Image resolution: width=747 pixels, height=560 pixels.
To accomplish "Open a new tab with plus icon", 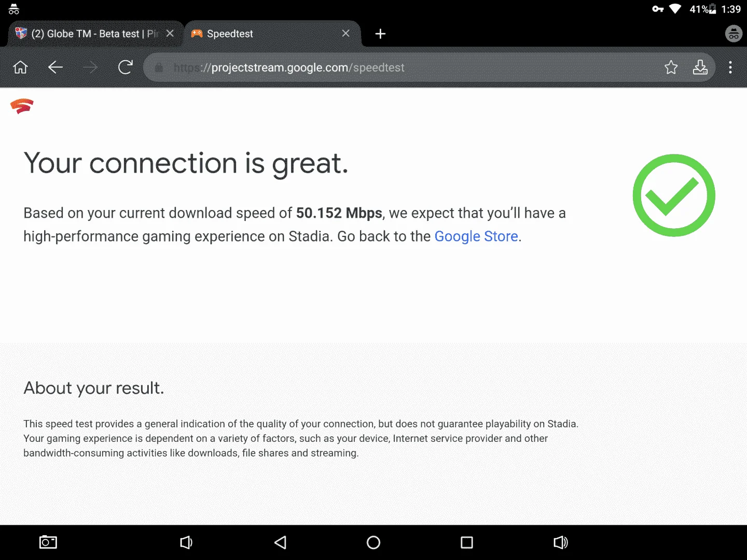I will tap(380, 34).
